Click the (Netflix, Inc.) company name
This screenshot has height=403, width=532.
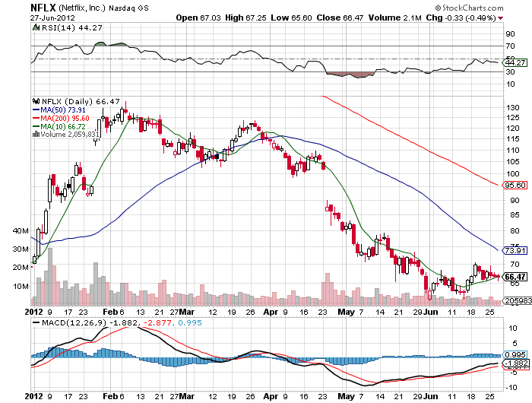tap(82, 8)
